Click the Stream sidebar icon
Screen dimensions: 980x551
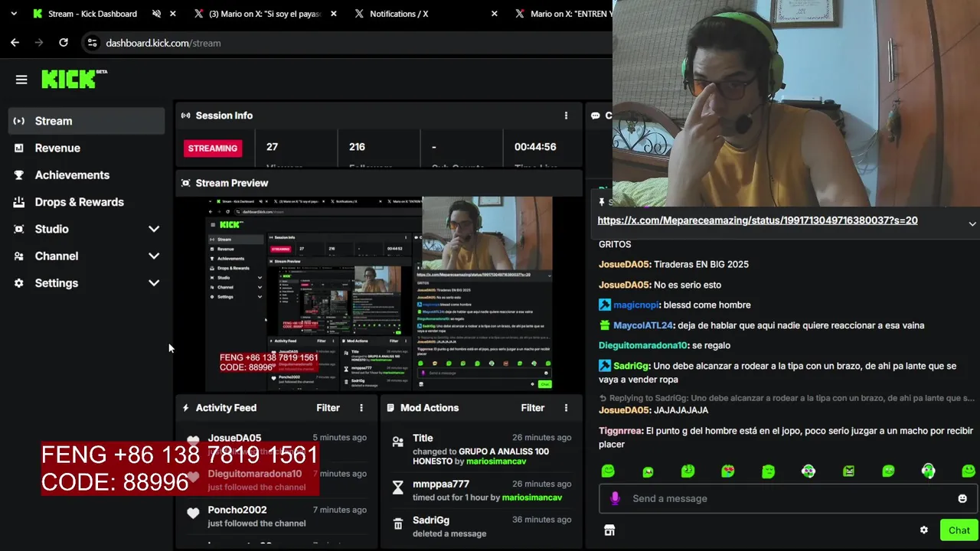coord(19,121)
